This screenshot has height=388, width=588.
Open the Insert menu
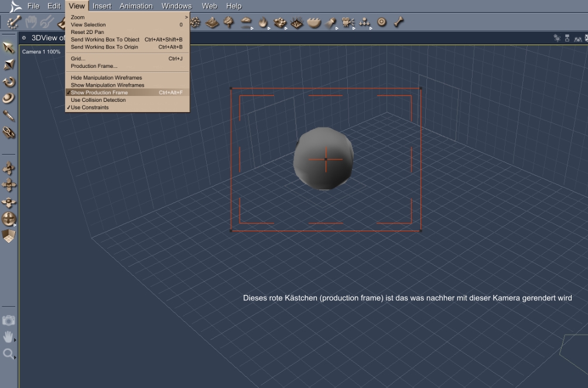pyautogui.click(x=102, y=6)
